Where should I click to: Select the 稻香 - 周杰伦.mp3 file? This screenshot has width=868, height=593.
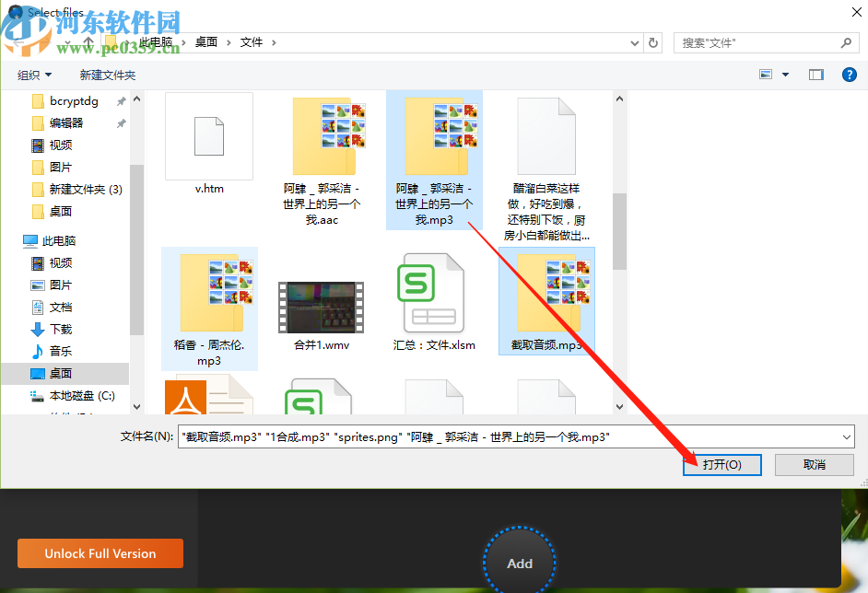pyautogui.click(x=209, y=308)
